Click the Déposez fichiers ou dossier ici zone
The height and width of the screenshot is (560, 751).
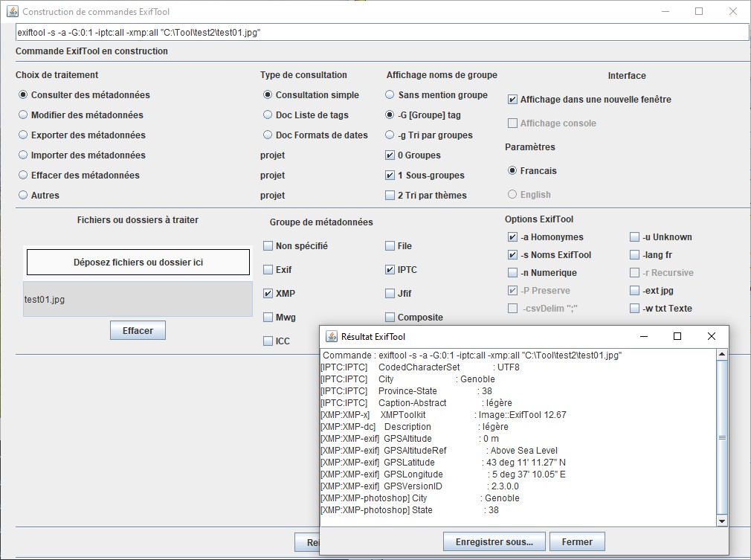pos(138,262)
